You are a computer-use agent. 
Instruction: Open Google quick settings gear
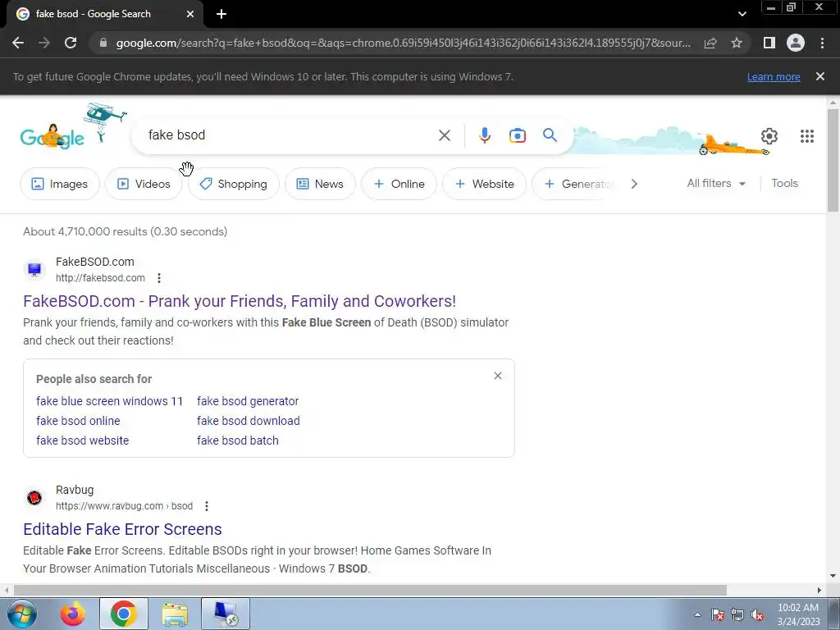(769, 136)
